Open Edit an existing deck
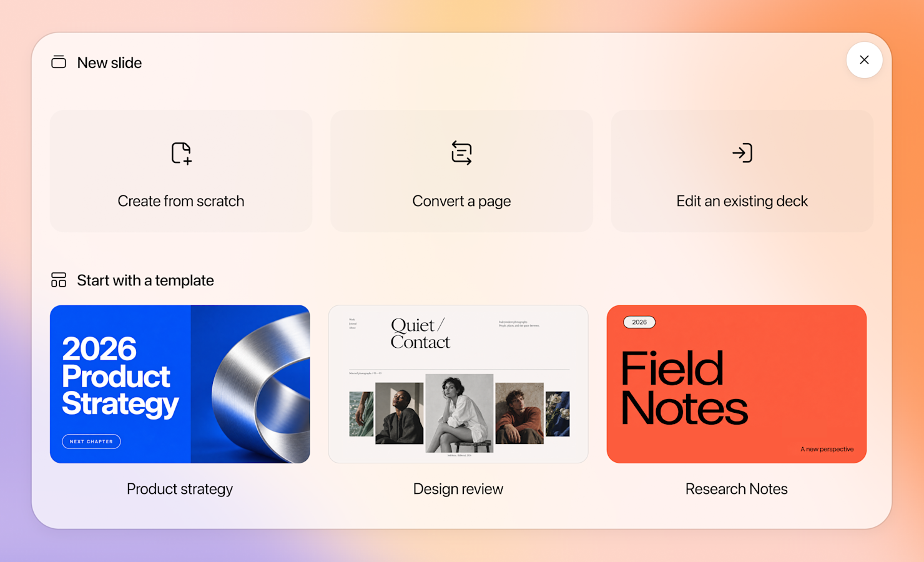The width and height of the screenshot is (924, 562). [x=742, y=171]
